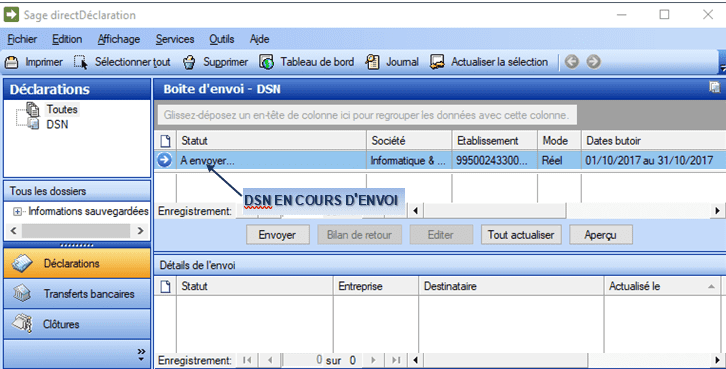Click the Supprimer trash icon
Screen dimensions: 726x369
pos(189,62)
